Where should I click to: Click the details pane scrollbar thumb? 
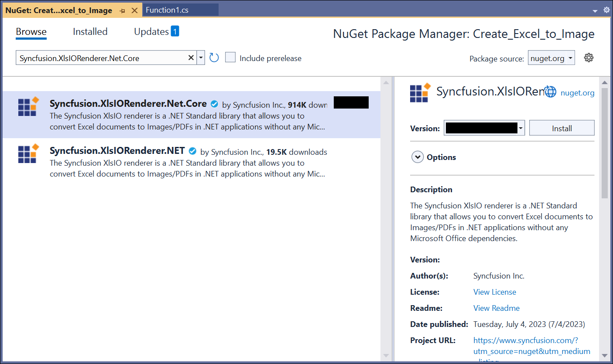coord(604,143)
